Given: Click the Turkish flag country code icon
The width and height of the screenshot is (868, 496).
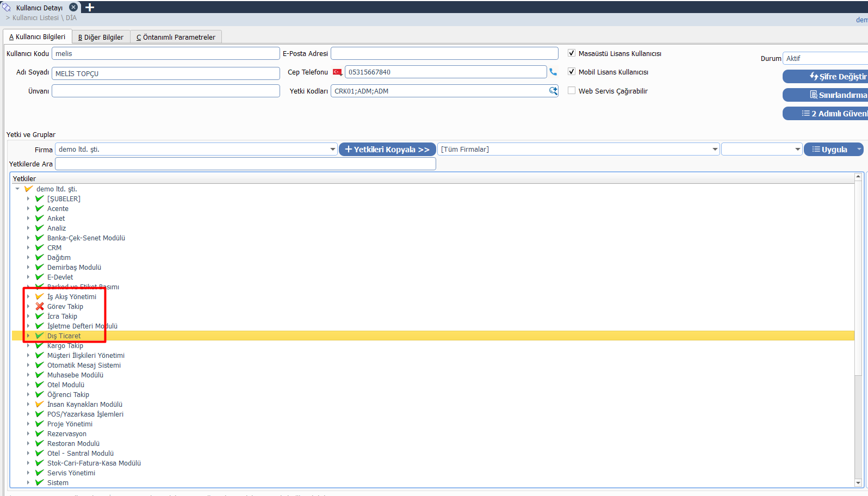Looking at the screenshot, I should coord(337,72).
